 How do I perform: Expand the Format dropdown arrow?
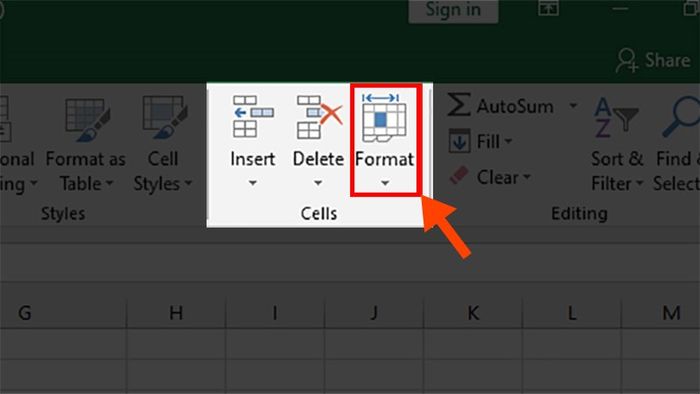[x=385, y=183]
